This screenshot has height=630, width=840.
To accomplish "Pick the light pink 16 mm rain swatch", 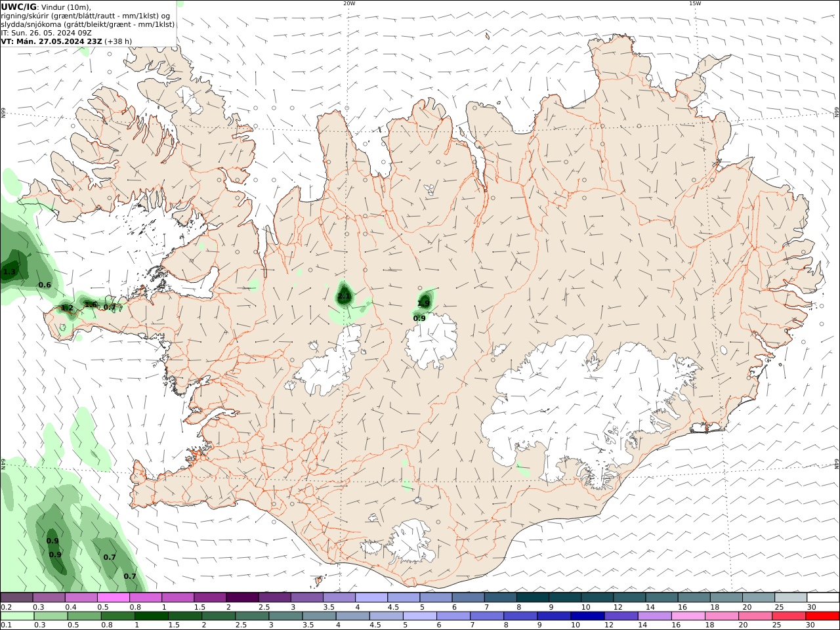I will coord(688,616).
